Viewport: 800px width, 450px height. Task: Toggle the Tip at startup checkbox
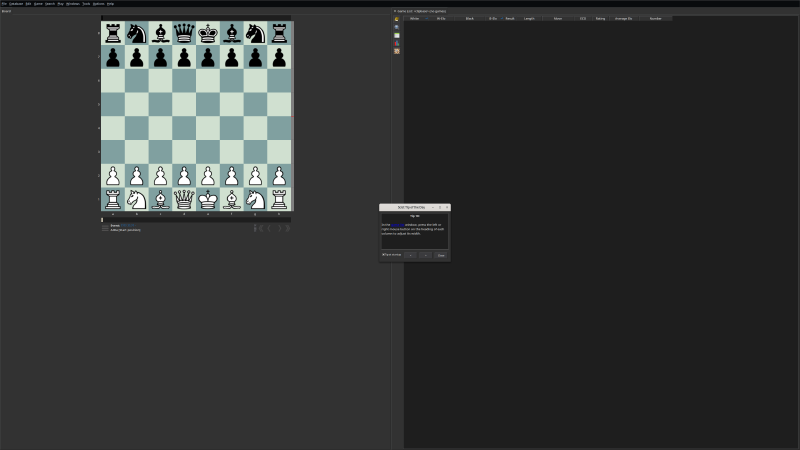point(383,255)
